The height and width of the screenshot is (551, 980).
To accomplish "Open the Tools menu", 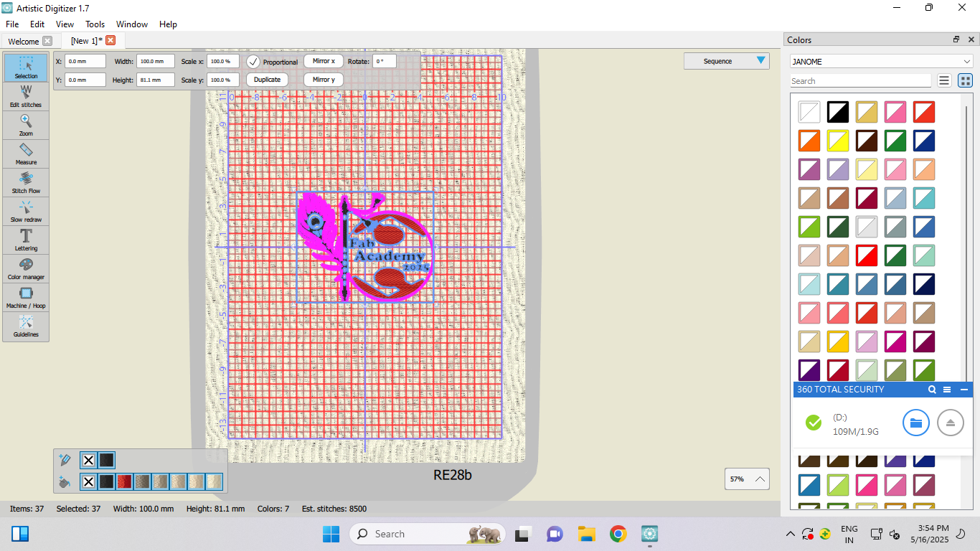I will [x=95, y=24].
